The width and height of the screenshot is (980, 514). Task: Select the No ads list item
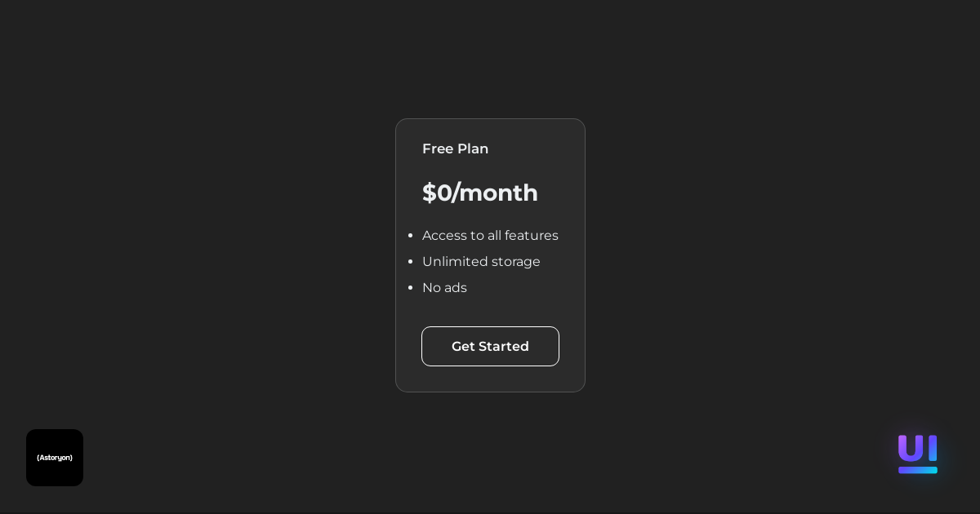tap(444, 288)
